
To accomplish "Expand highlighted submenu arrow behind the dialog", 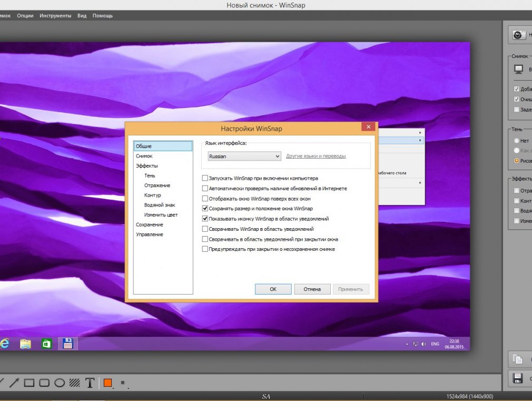I will click(420, 140).
